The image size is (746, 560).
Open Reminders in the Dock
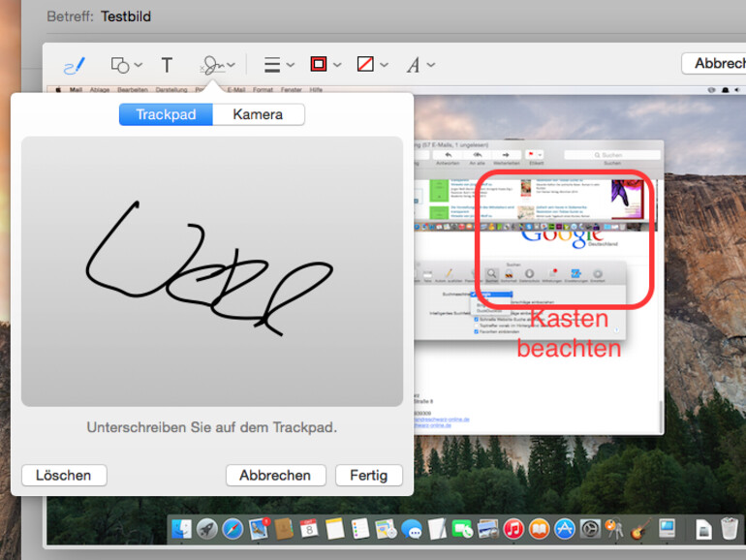click(x=360, y=529)
